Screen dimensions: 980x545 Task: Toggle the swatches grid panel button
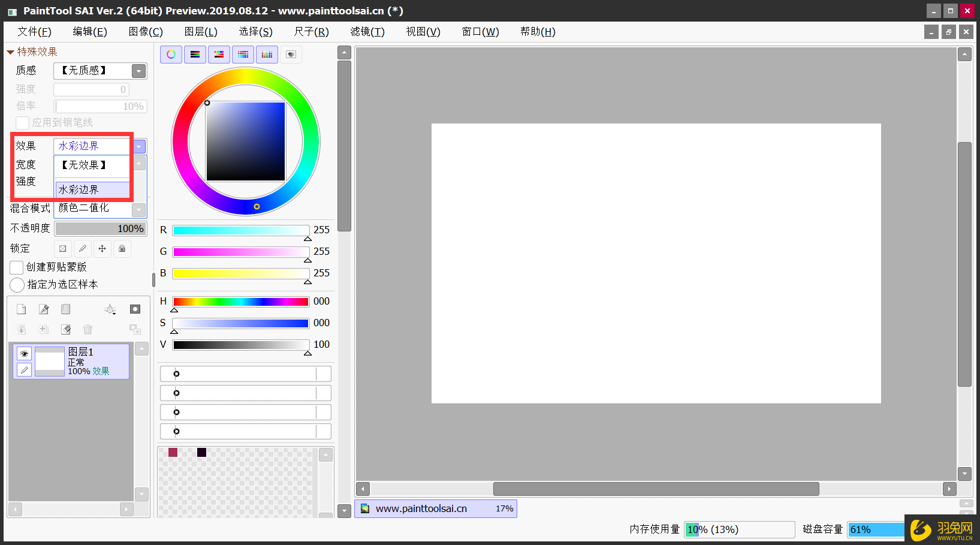click(267, 55)
